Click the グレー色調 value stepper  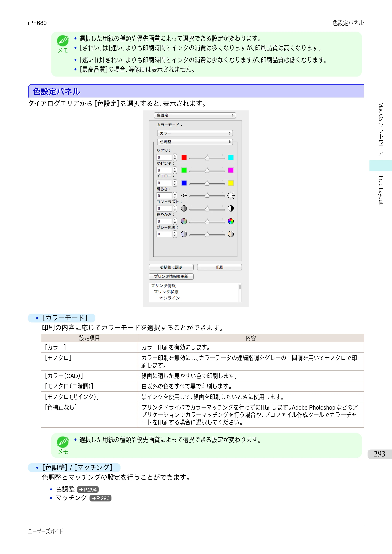tap(175, 234)
